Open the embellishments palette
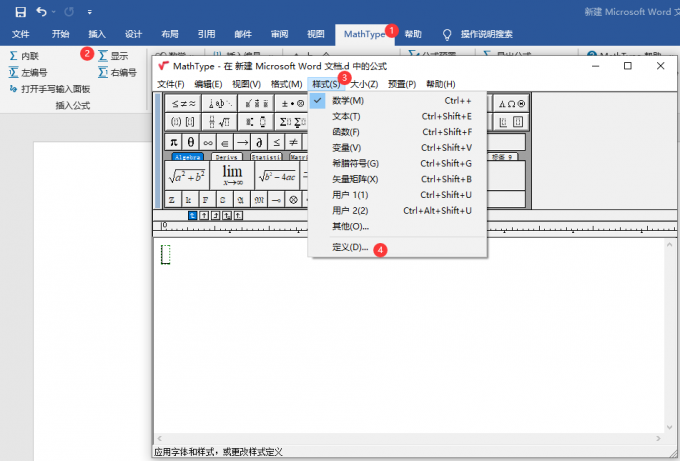 tap(256, 103)
